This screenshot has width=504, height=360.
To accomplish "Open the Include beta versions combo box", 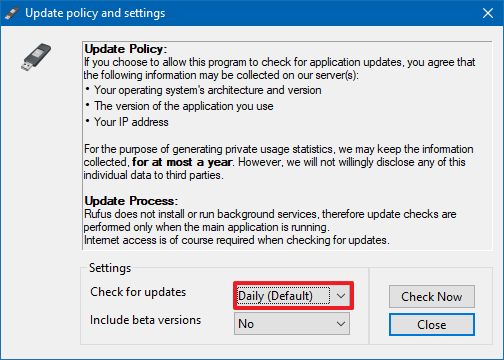I will (x=292, y=324).
